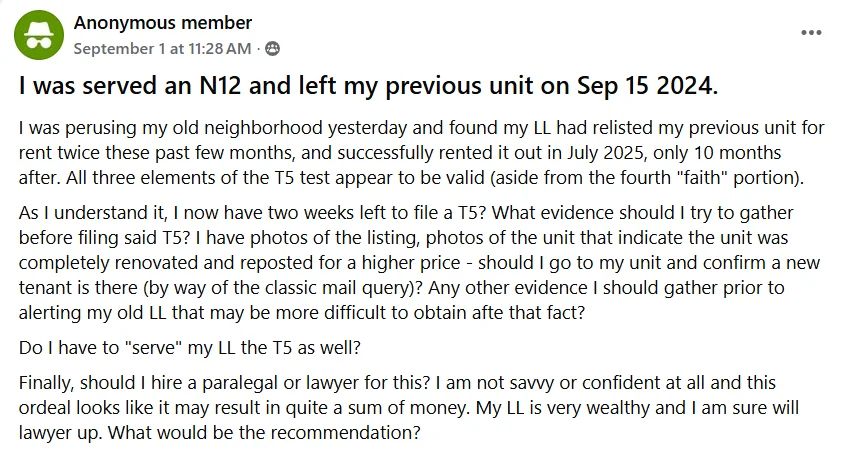Open the three-dot post options menu
845x460 pixels.
[x=811, y=33]
